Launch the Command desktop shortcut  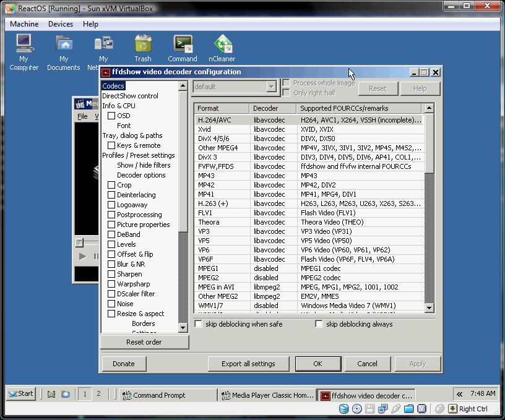[x=182, y=45]
